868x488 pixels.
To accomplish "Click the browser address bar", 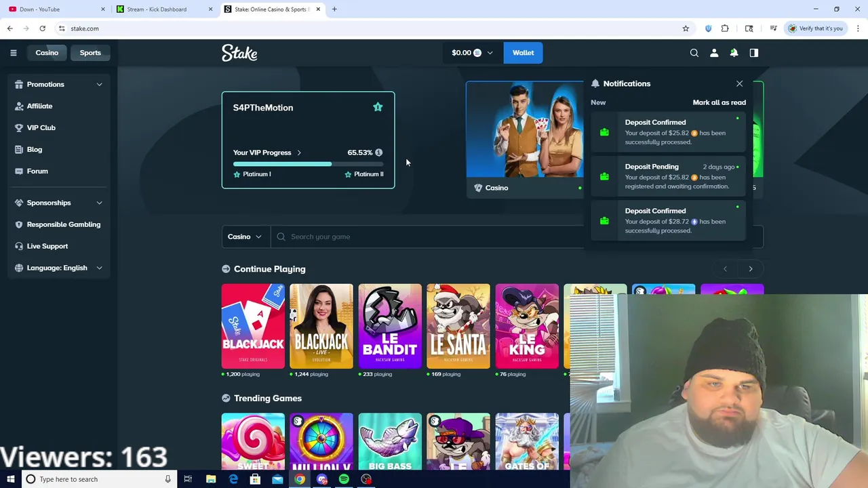I will (366, 28).
